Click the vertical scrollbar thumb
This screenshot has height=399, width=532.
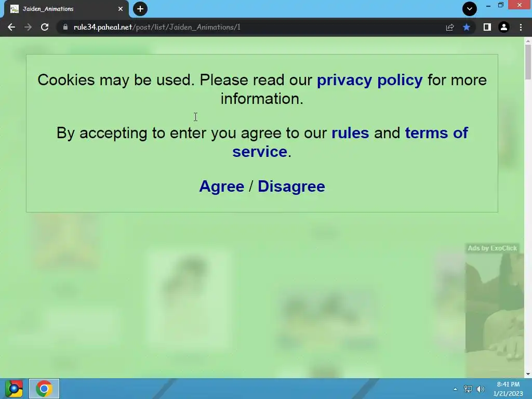coord(528,62)
